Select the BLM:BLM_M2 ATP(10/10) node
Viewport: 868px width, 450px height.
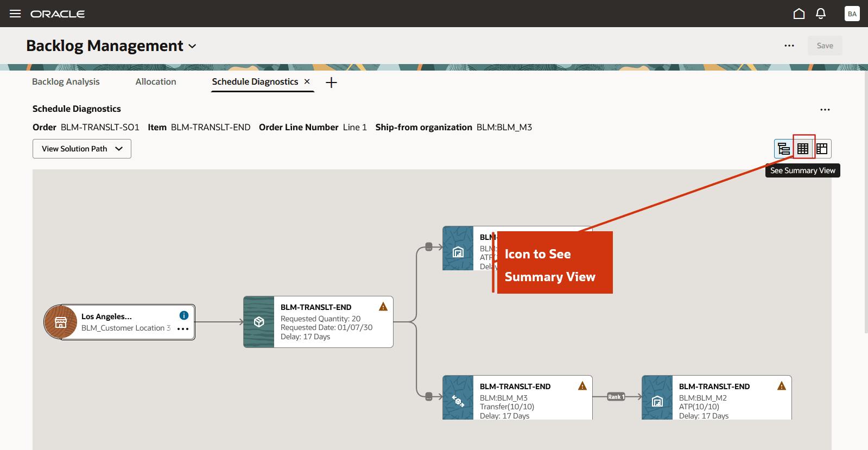tap(717, 397)
